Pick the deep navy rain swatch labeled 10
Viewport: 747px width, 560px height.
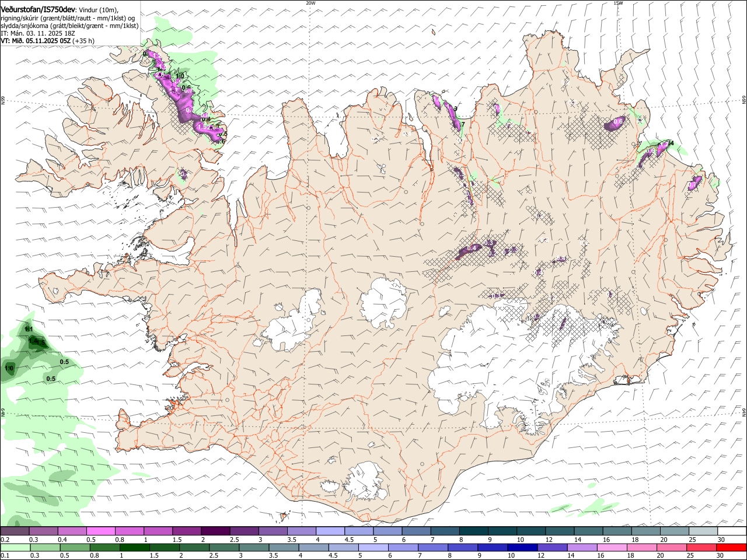click(522, 548)
